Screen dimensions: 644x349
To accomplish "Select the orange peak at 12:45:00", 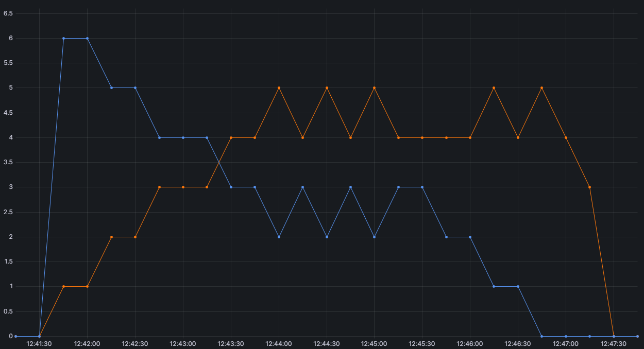I will (374, 88).
